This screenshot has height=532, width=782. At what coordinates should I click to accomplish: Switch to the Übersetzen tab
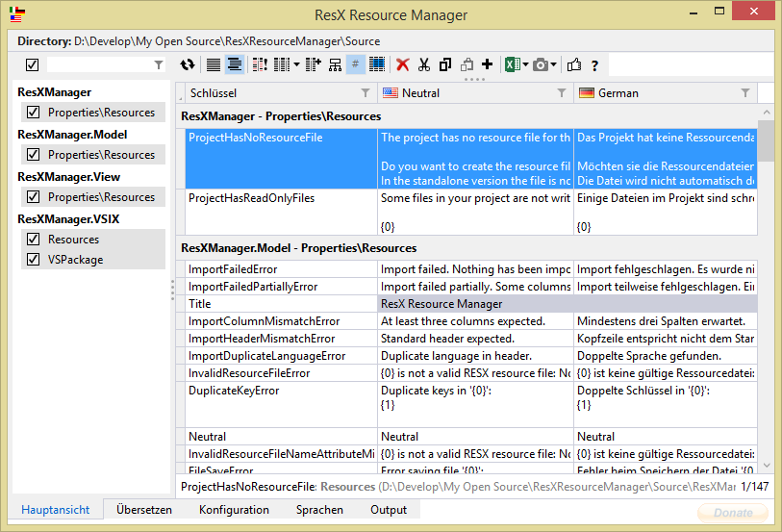coord(144,510)
